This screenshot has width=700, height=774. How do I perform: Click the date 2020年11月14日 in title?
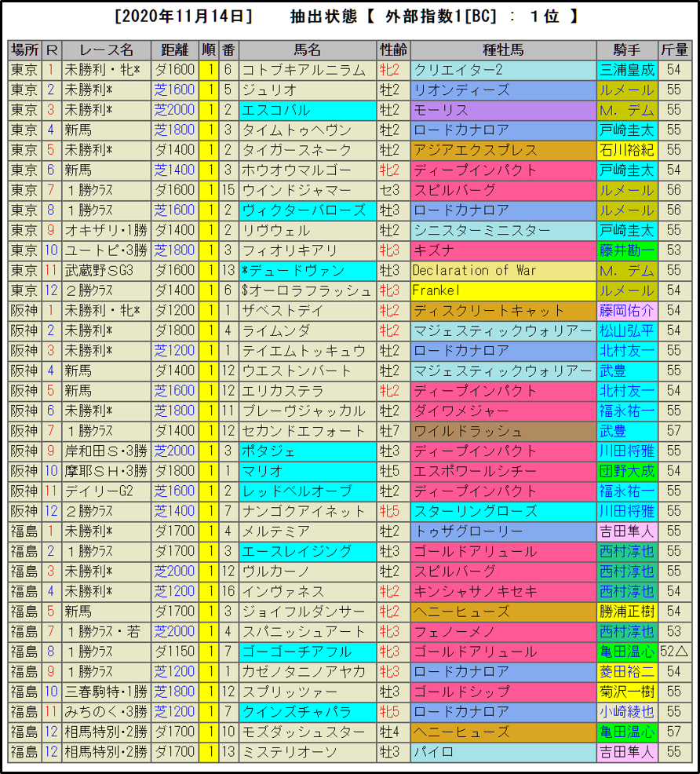pos(184,16)
